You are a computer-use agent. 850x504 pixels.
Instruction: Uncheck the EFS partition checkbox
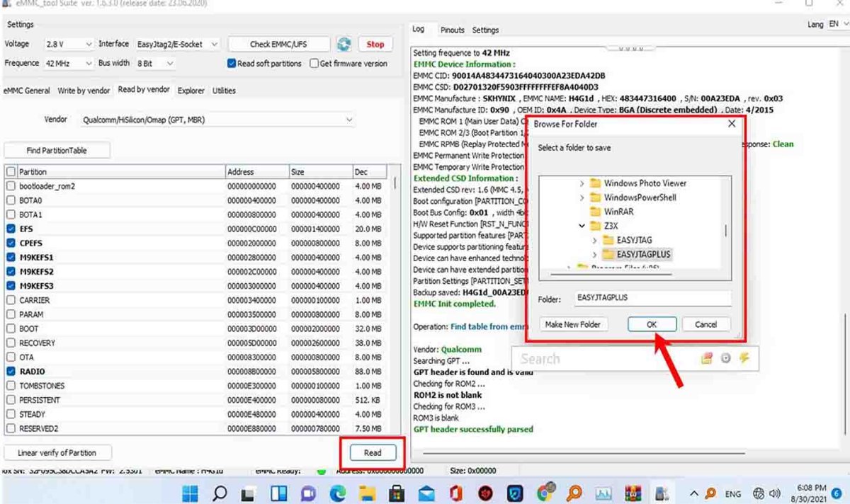pos(11,229)
